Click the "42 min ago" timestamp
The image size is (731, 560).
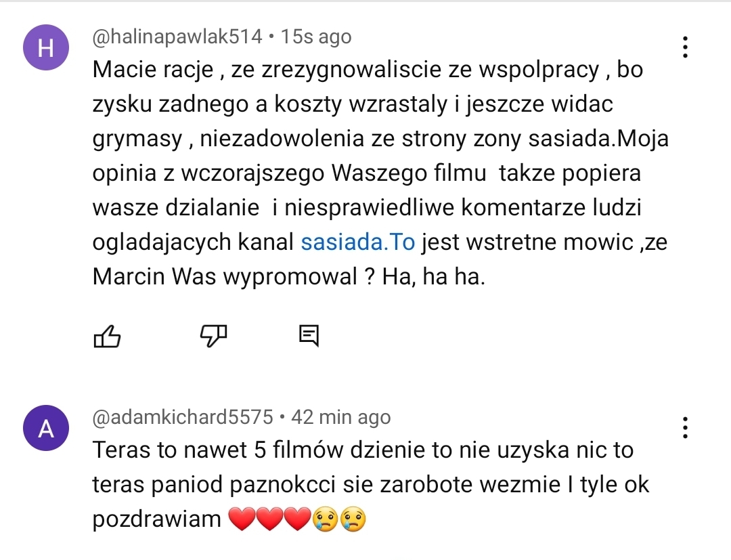click(x=340, y=417)
